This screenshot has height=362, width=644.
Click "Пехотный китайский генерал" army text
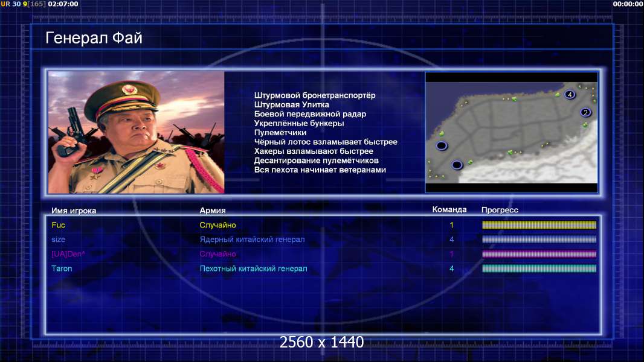pos(253,268)
